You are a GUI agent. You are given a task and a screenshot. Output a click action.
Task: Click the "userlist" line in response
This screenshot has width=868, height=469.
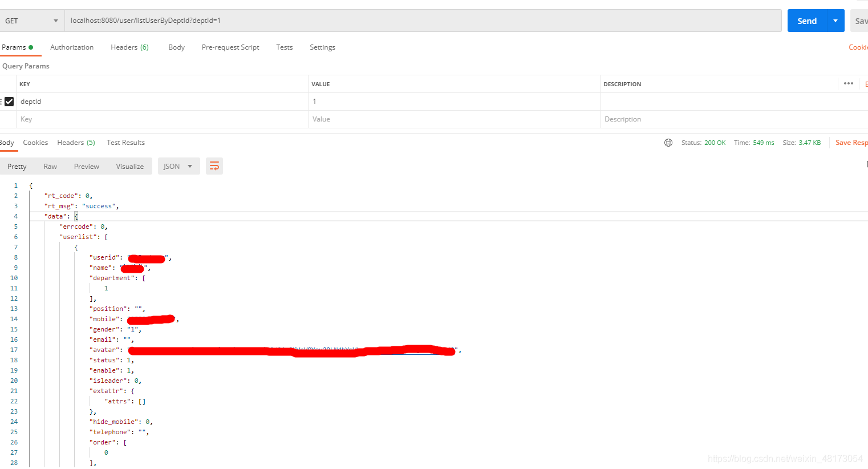pos(84,237)
